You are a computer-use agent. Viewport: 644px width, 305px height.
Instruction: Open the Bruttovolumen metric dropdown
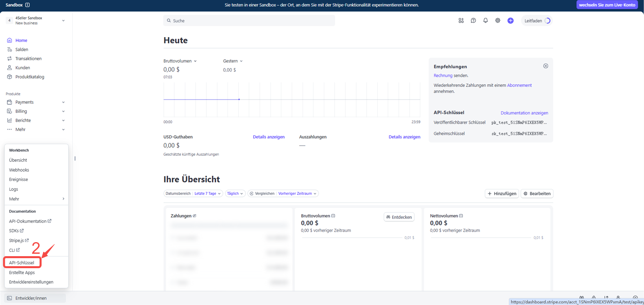coord(180,61)
